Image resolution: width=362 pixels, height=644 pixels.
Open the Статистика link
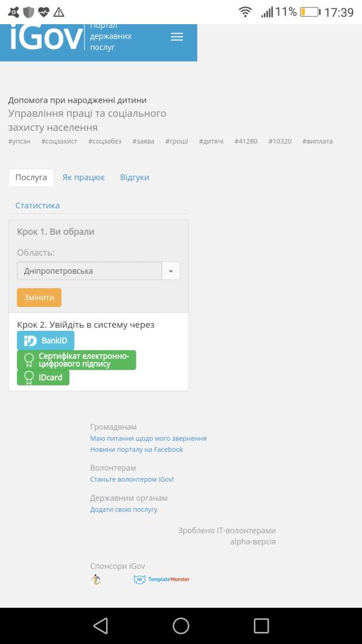tap(37, 205)
